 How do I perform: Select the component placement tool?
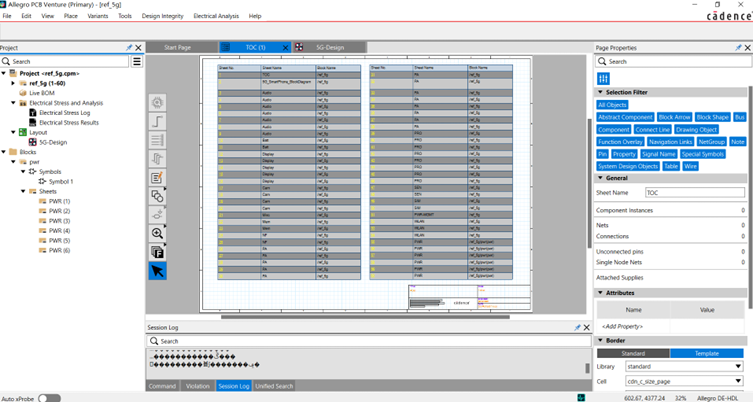point(157,215)
